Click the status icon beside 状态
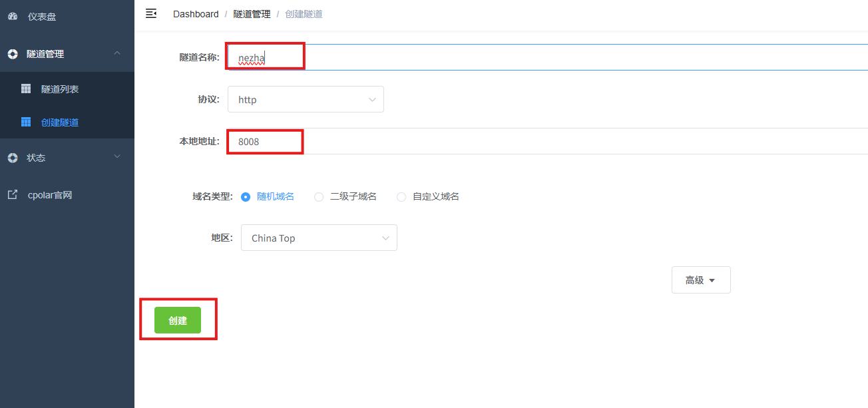 [13, 158]
